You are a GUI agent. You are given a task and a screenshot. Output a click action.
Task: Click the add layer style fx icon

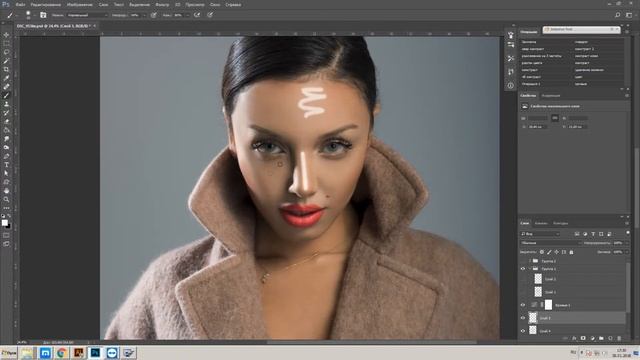(574, 338)
